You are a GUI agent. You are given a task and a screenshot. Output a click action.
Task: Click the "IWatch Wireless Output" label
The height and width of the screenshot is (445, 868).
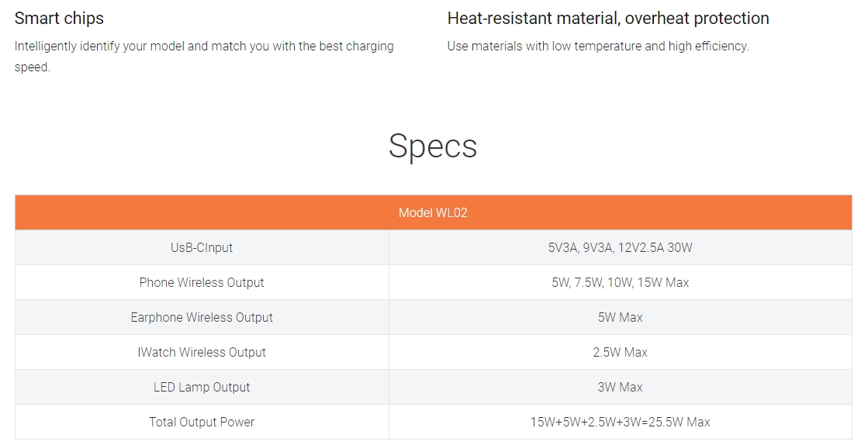click(x=202, y=353)
